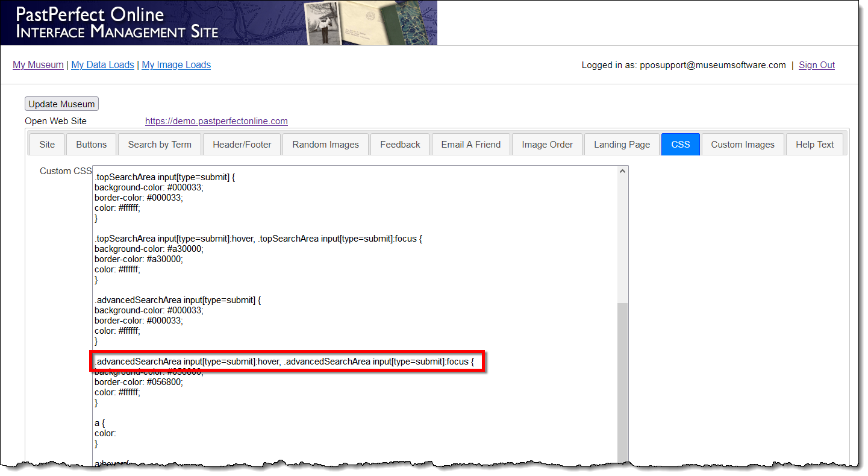Open the Header/Footer tab
The width and height of the screenshot is (868, 476).
point(242,145)
